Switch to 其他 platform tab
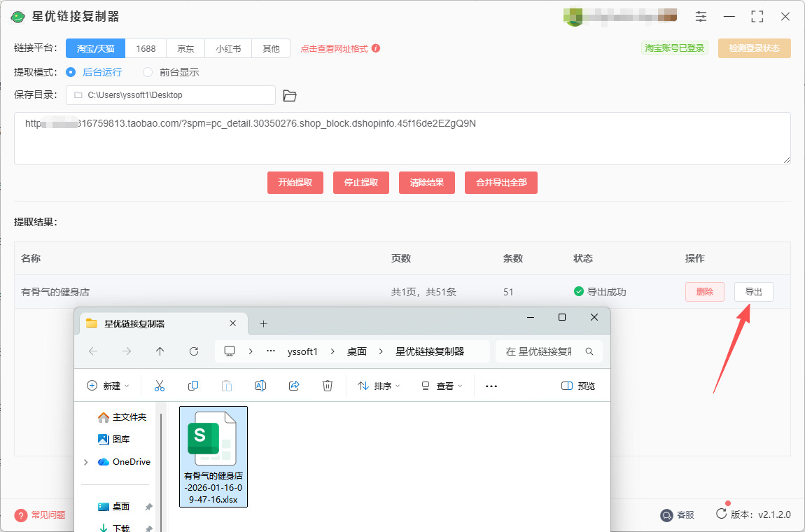This screenshot has width=805, height=532. [271, 48]
